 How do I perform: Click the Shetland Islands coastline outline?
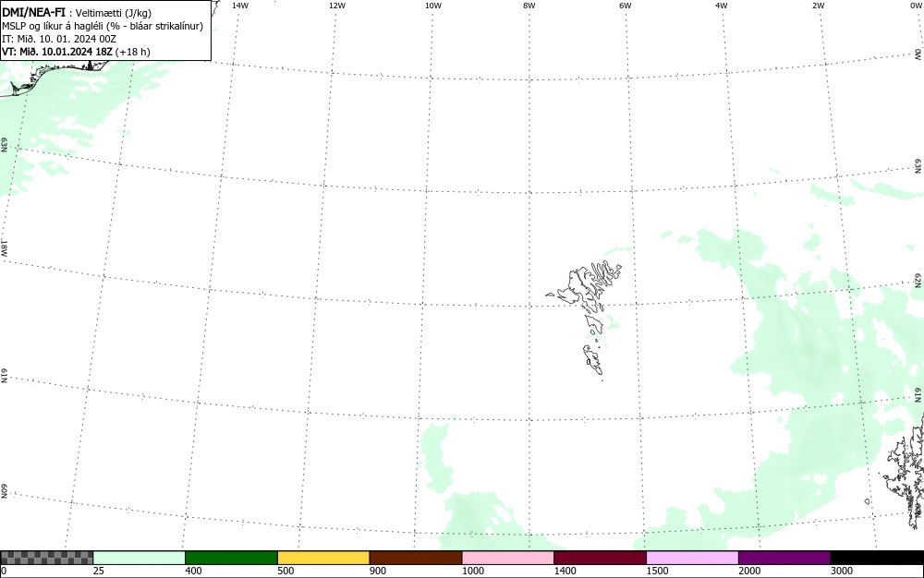pos(905,471)
